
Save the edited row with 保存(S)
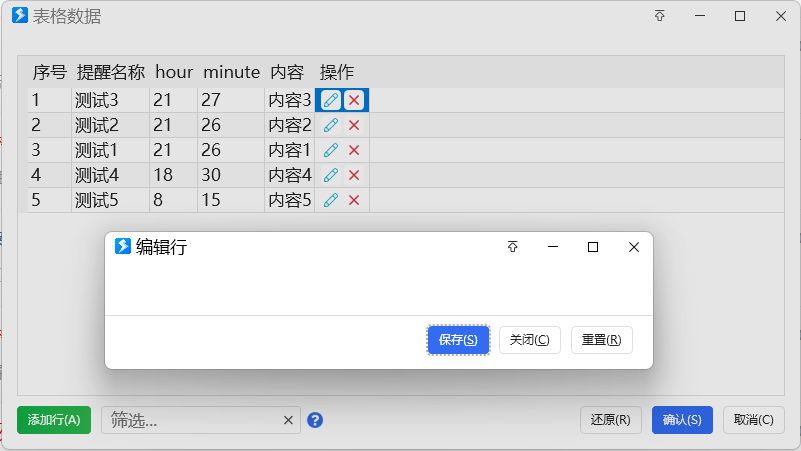tap(458, 340)
